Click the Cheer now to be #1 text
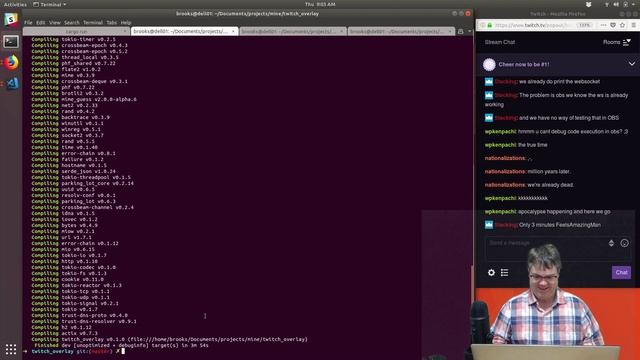This screenshot has width=640, height=360. click(x=524, y=64)
